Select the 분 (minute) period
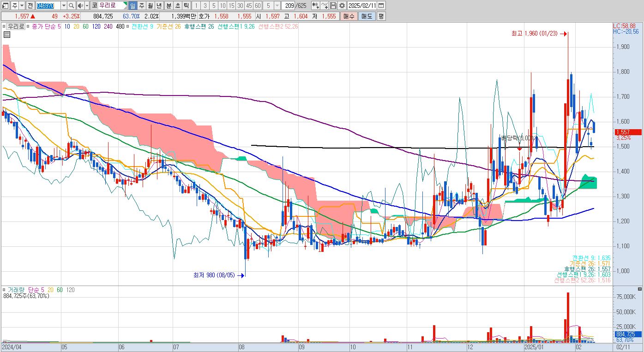 pos(168,6)
